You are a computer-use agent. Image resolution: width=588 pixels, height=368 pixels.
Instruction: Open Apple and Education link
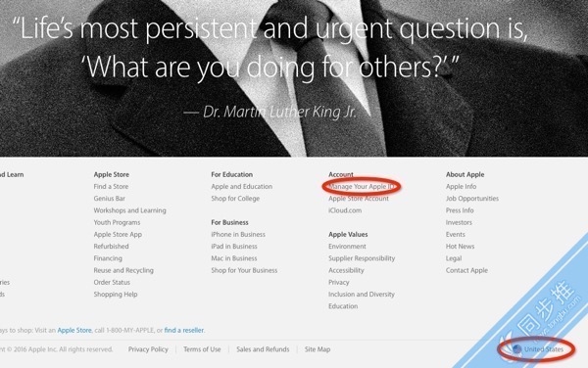242,186
